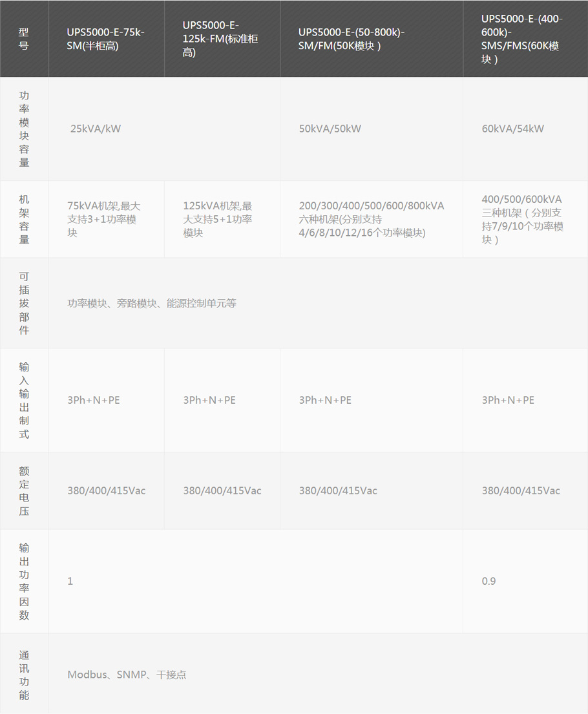The image size is (588, 714).
Task: Click the 额定电压 row label
Action: pos(24,491)
